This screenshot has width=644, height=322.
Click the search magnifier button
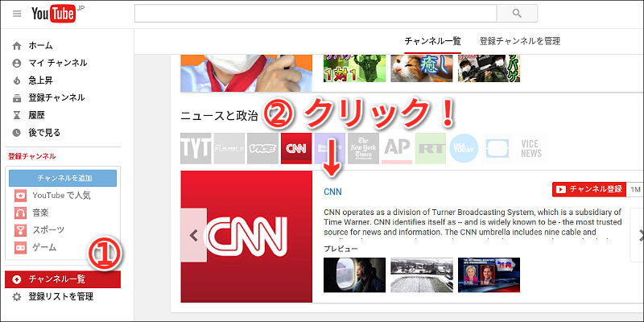(517, 14)
